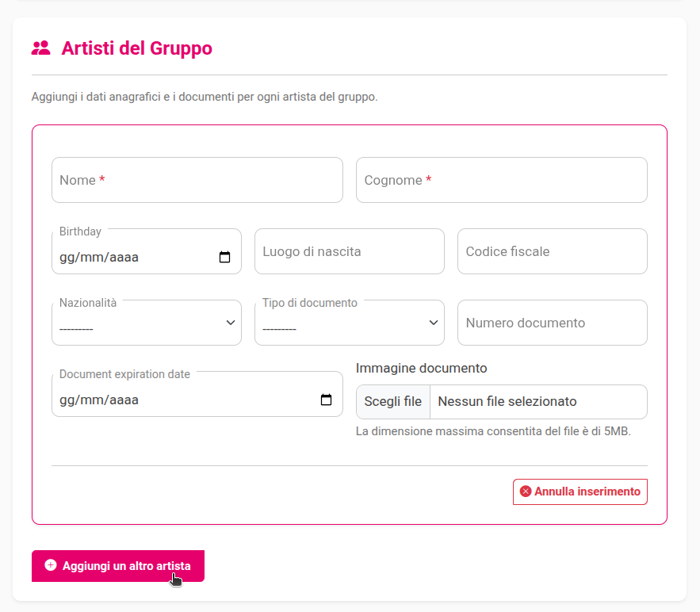Focus the Nome input field
The height and width of the screenshot is (612, 700).
(x=197, y=180)
